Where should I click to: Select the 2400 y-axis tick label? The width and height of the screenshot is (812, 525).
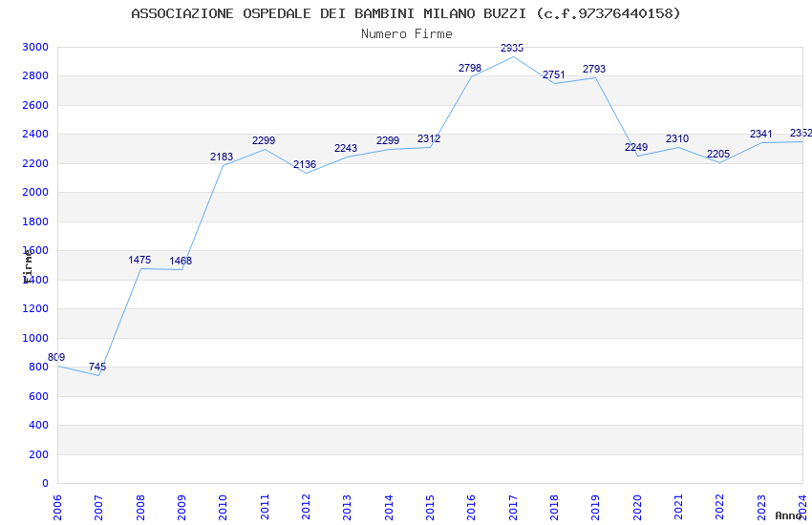tap(35, 134)
